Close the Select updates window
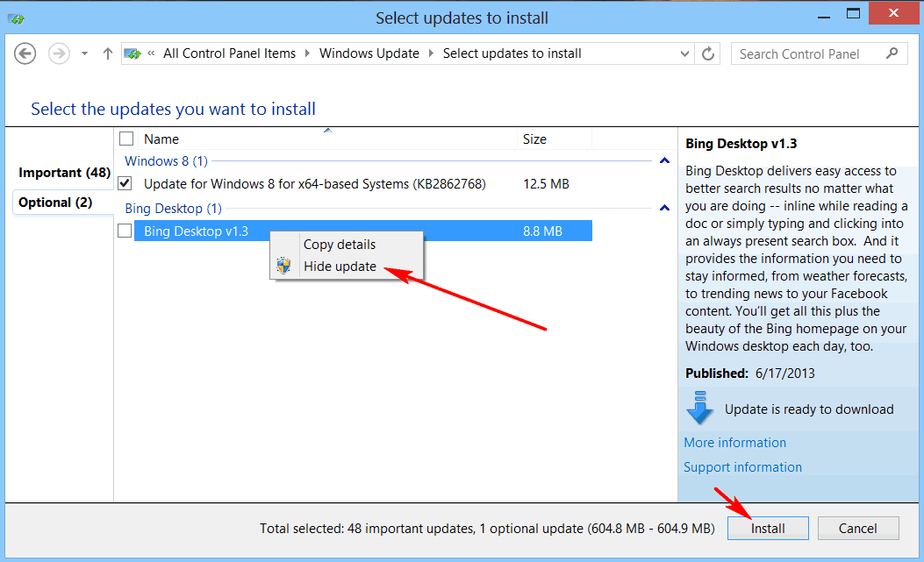The image size is (924, 562). click(x=894, y=13)
